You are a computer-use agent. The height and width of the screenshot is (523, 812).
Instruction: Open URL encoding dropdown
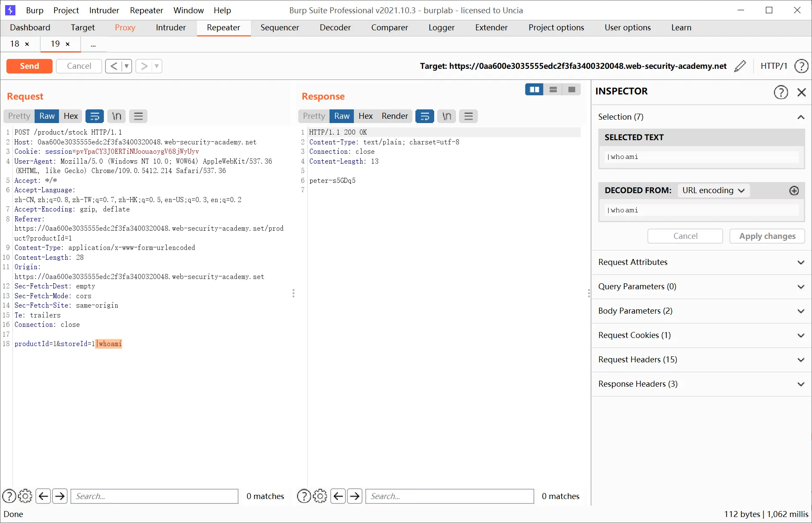[713, 191]
